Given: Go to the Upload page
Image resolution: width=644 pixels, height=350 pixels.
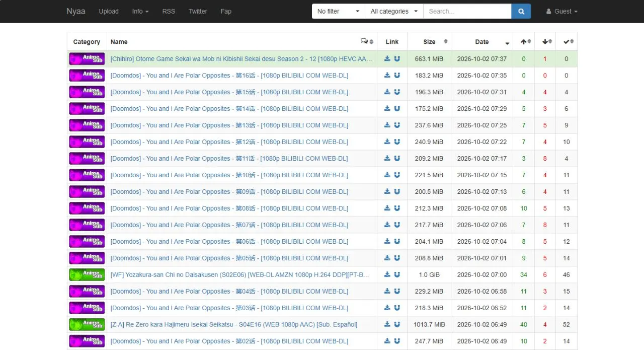Looking at the screenshot, I should point(109,11).
